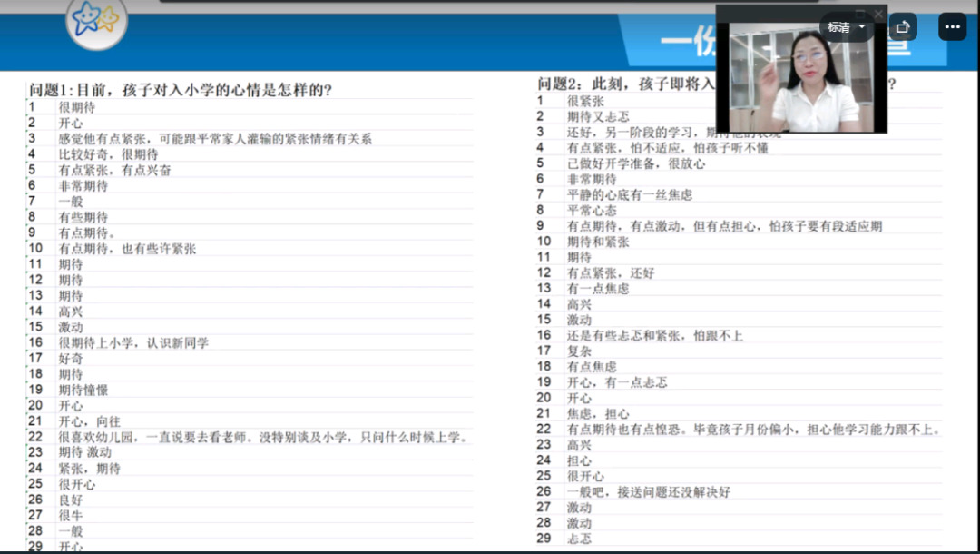Select Question 1 row 27 '很牛'
The height and width of the screenshot is (554, 980).
click(71, 515)
